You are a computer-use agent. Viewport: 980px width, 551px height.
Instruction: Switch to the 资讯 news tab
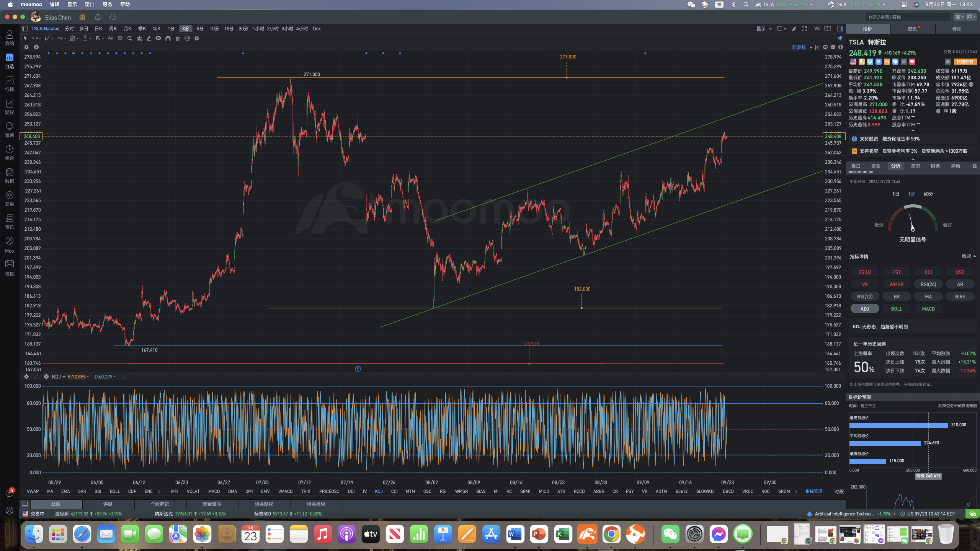pyautogui.click(x=913, y=29)
